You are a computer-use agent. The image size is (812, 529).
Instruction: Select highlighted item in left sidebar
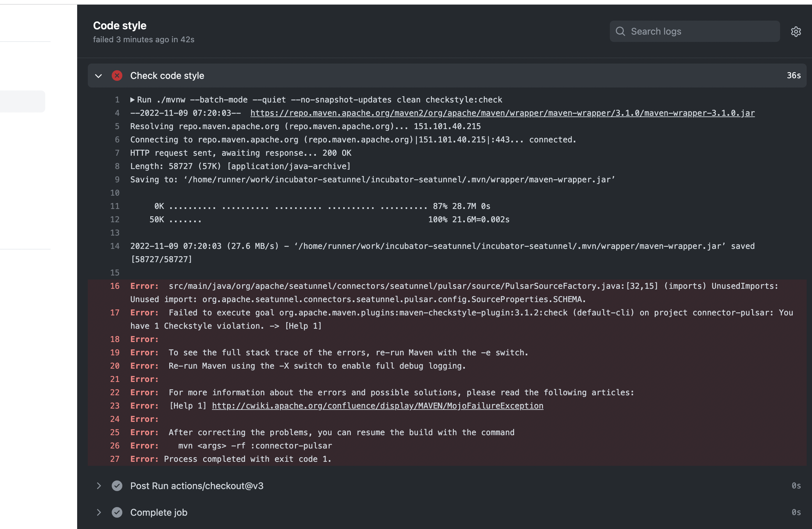point(23,101)
